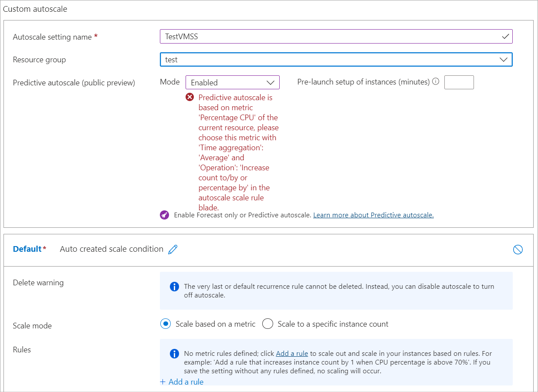This screenshot has width=538, height=392.
Task: Click the info icon next to pre-launch setup
Action: [x=436, y=81]
